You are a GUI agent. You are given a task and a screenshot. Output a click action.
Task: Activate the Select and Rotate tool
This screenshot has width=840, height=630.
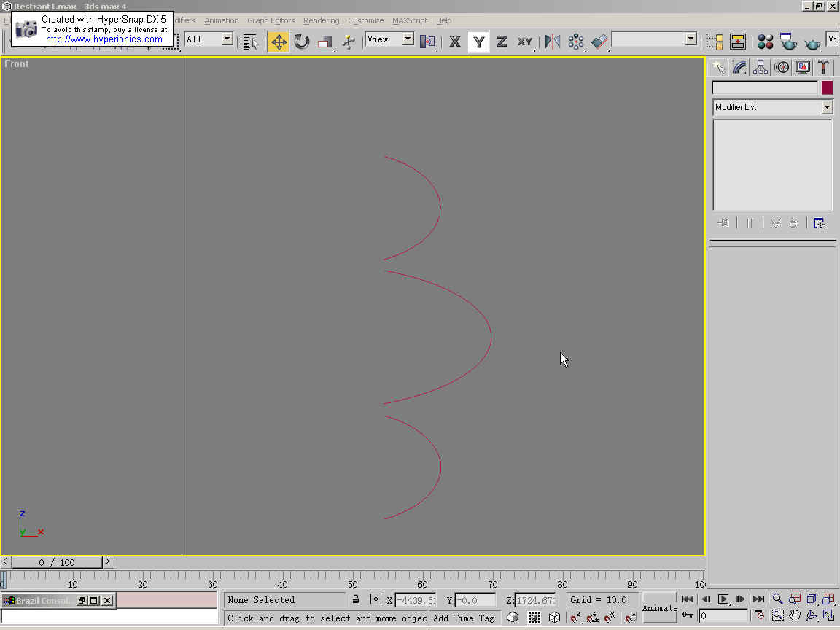[x=302, y=42]
